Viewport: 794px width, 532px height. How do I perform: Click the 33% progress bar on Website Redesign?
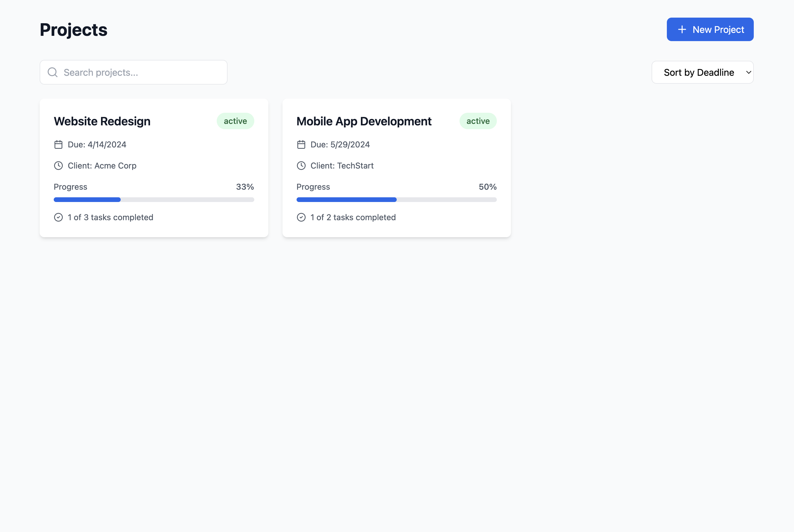tap(154, 200)
